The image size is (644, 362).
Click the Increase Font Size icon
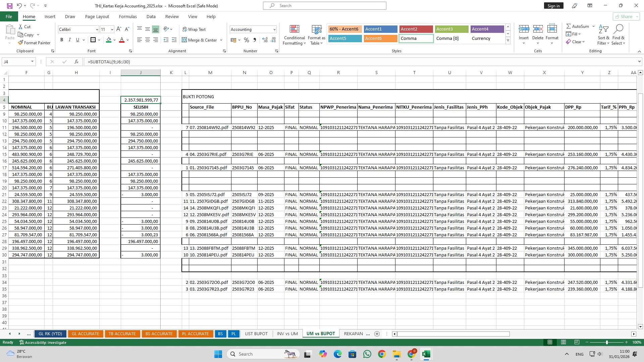click(x=119, y=29)
